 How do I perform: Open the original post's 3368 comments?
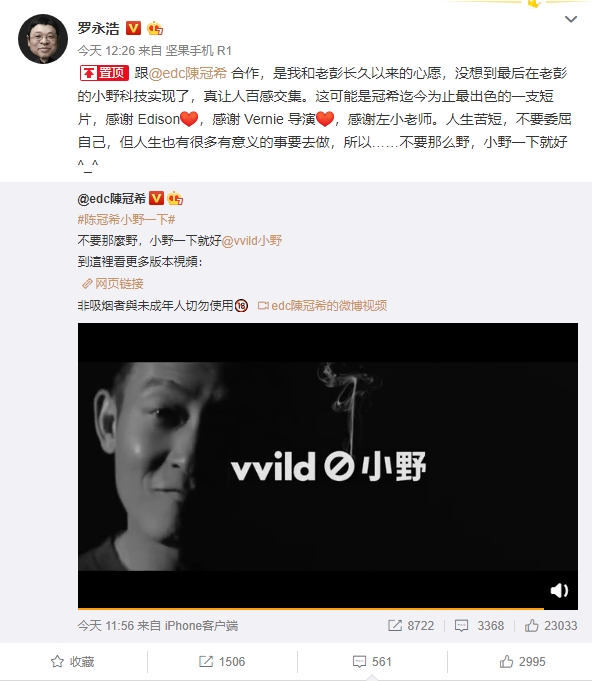pyautogui.click(x=479, y=625)
